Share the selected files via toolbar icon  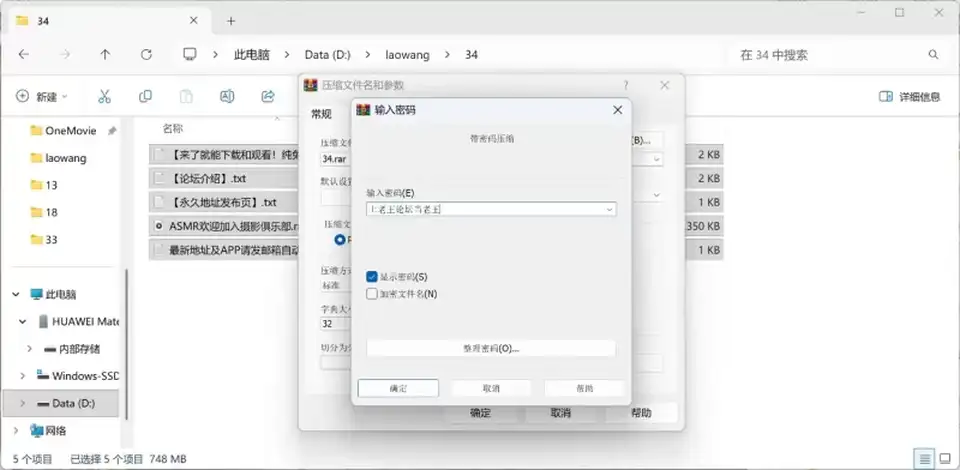[268, 96]
